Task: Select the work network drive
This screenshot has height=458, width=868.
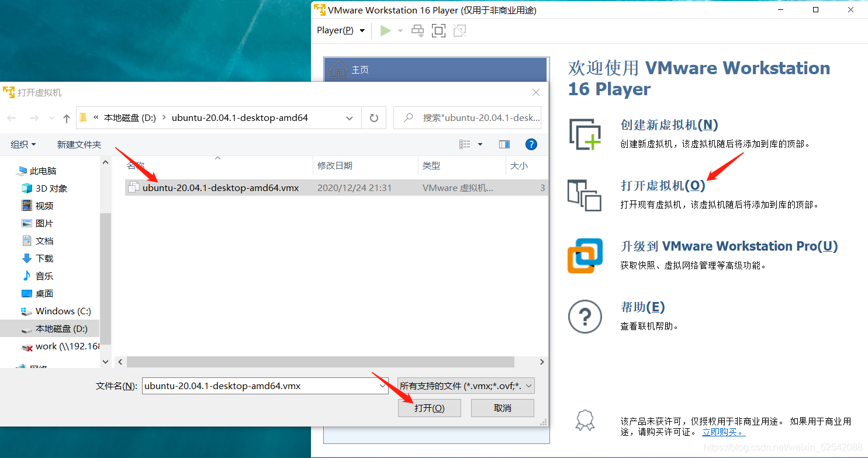Action: tap(60, 346)
